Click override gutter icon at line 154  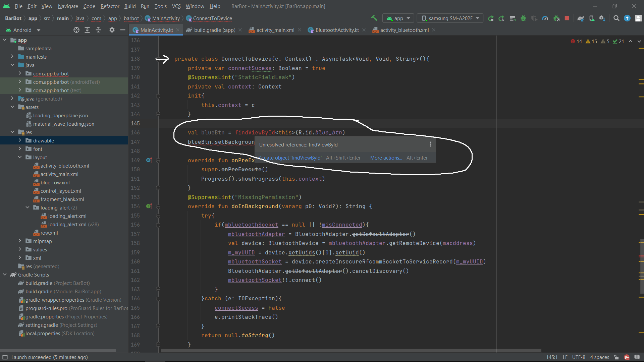(x=149, y=206)
